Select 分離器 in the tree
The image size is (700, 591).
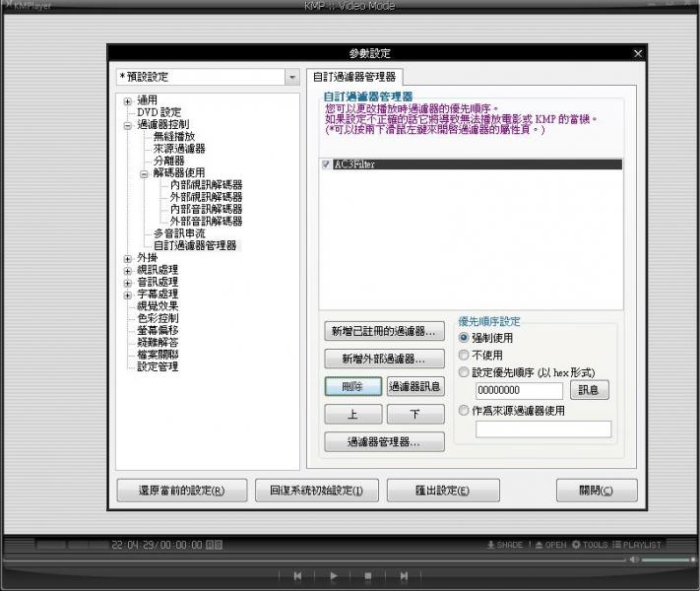[x=168, y=161]
